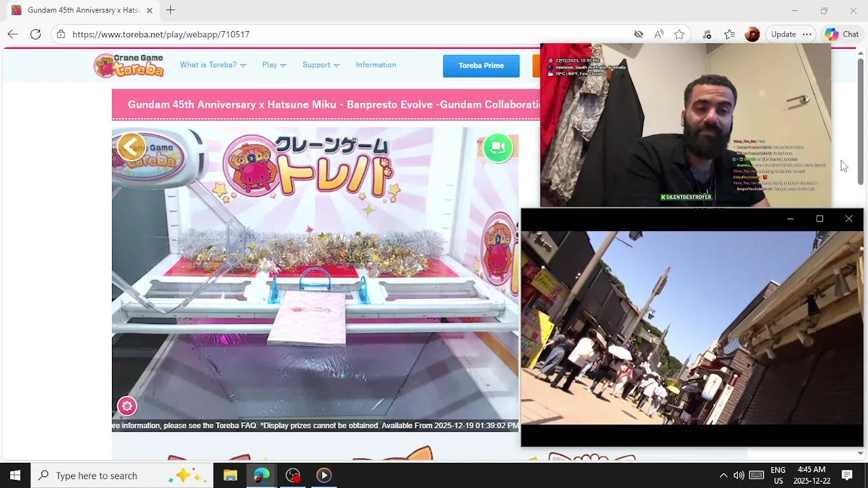Image resolution: width=868 pixels, height=488 pixels.
Task: Go back using the browser back arrow
Action: (x=13, y=34)
